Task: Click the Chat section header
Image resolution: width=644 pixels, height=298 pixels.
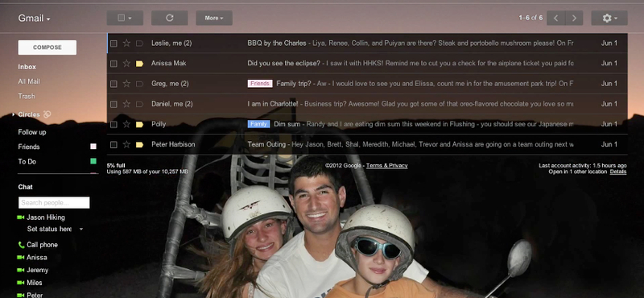Action: coord(25,187)
